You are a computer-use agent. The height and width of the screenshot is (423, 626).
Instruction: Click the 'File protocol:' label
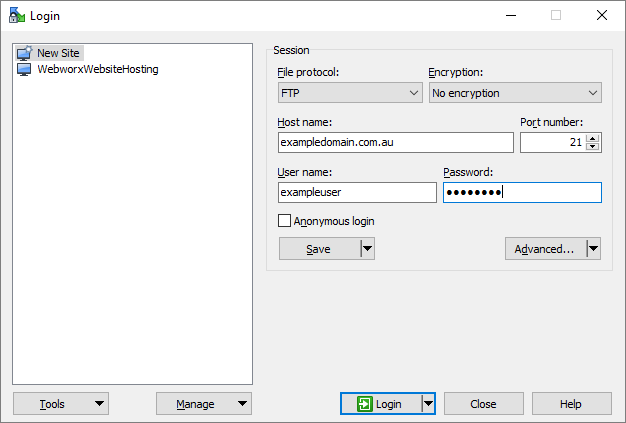(x=308, y=72)
